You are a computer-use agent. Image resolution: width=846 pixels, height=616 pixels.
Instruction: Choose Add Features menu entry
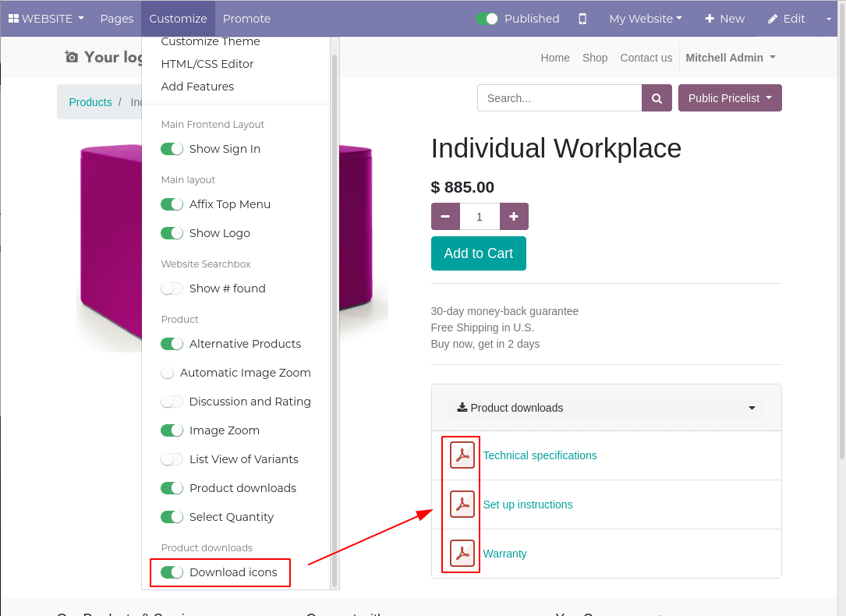coord(197,87)
